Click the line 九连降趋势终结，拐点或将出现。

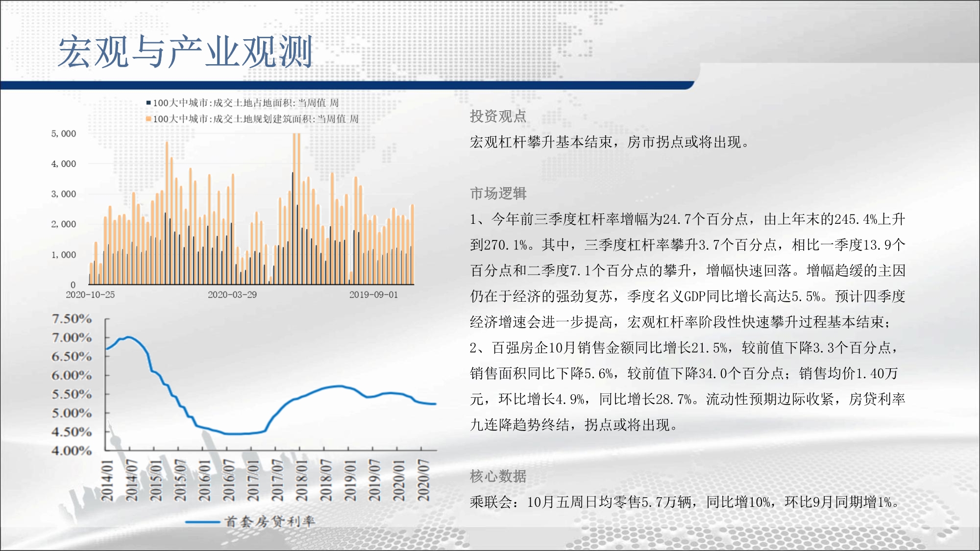[x=574, y=425]
